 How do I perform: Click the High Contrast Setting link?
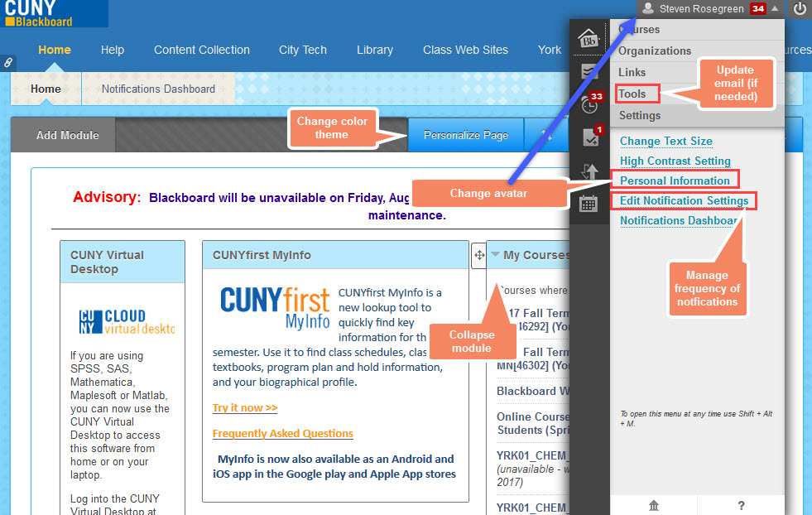(x=675, y=161)
